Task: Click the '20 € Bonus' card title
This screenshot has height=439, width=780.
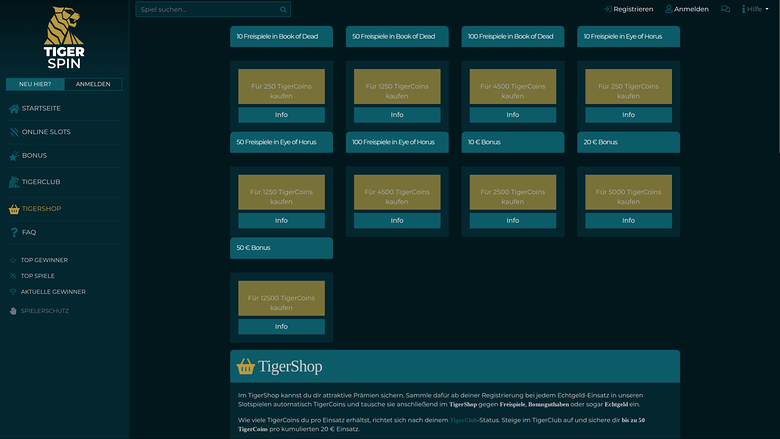Action: click(x=600, y=142)
